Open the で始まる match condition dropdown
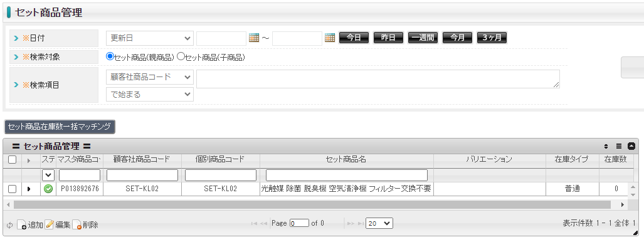This screenshot has height=247, width=644. click(150, 95)
